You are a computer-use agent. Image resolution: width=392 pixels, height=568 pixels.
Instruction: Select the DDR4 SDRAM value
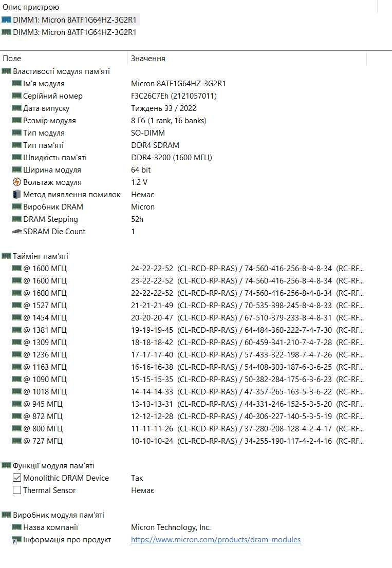click(x=155, y=145)
